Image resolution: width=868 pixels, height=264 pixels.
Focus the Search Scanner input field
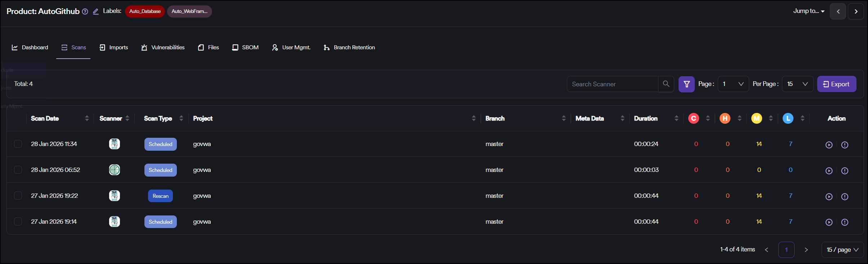612,84
